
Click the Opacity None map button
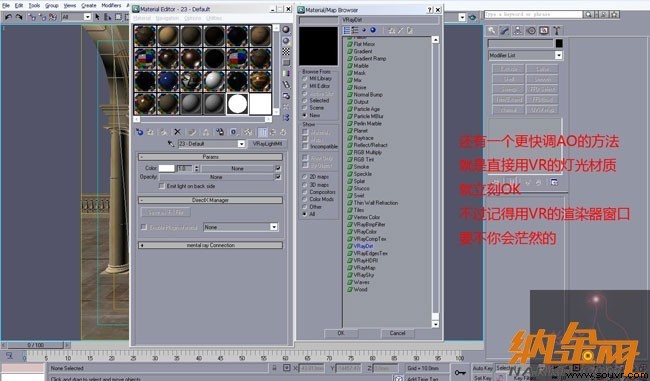pos(216,177)
